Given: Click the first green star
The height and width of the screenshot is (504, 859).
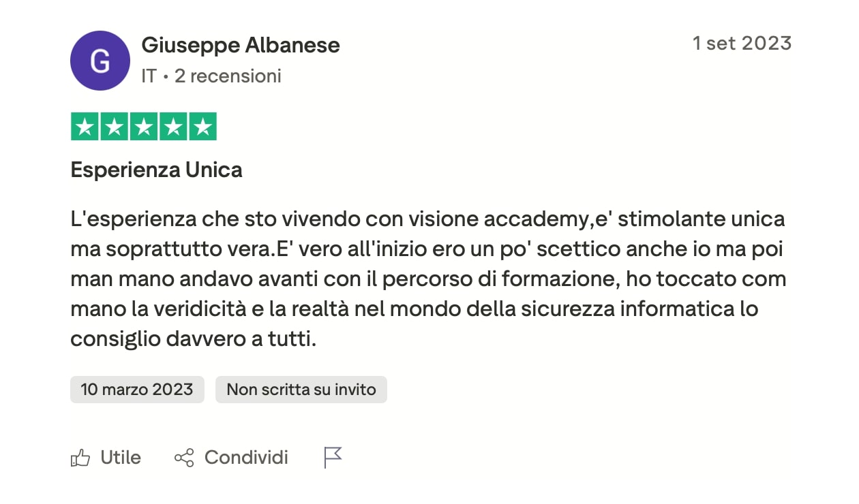Looking at the screenshot, I should click(x=85, y=127).
